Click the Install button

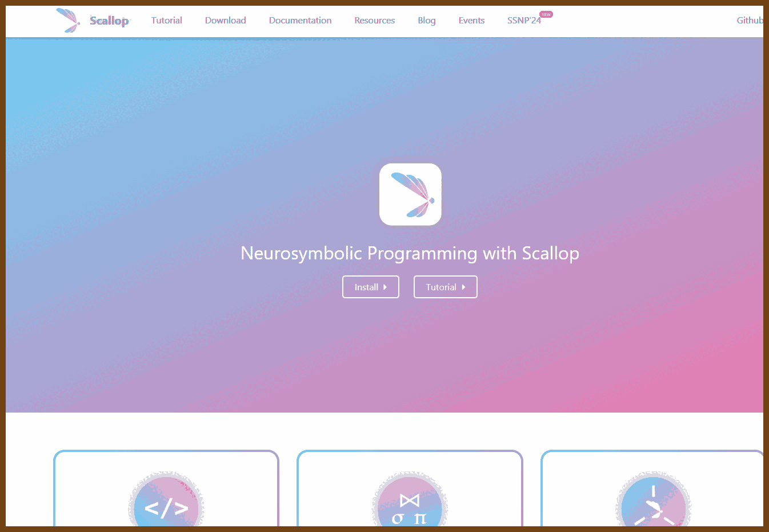point(371,287)
